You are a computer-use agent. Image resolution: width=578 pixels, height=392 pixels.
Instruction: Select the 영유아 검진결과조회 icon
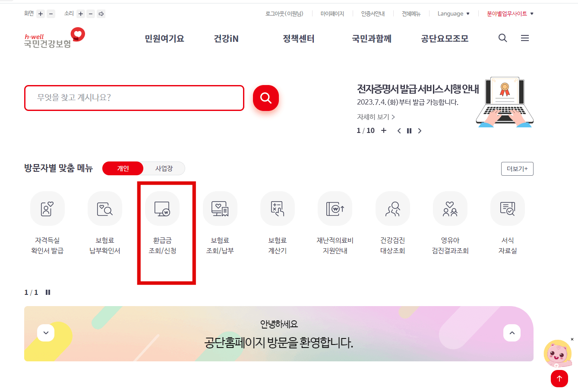450,208
